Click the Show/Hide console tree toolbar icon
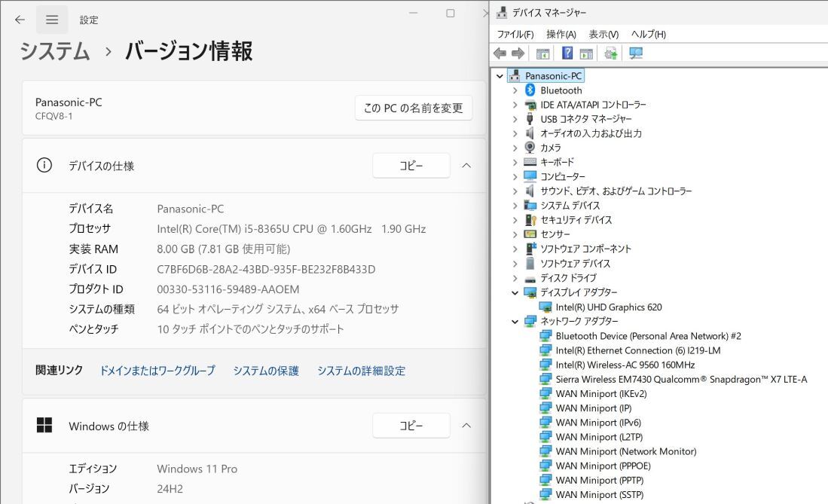 tap(542, 53)
